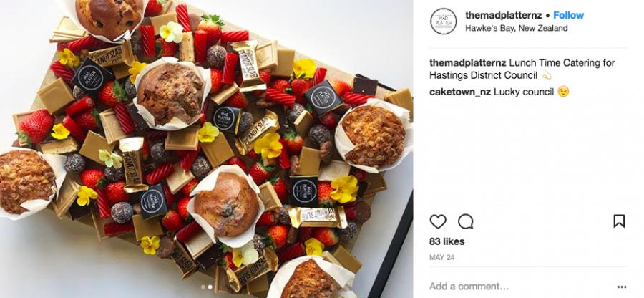Image resolution: width=644 pixels, height=298 pixels.
Task: Click the 'Lucky council' comment text
Action: (524, 92)
